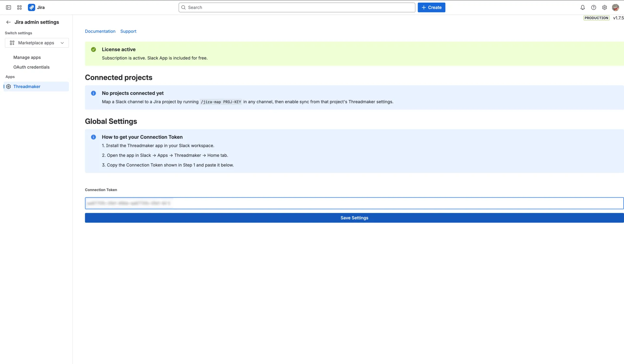Click the search magnifier icon
624x364 pixels.
(183, 7)
